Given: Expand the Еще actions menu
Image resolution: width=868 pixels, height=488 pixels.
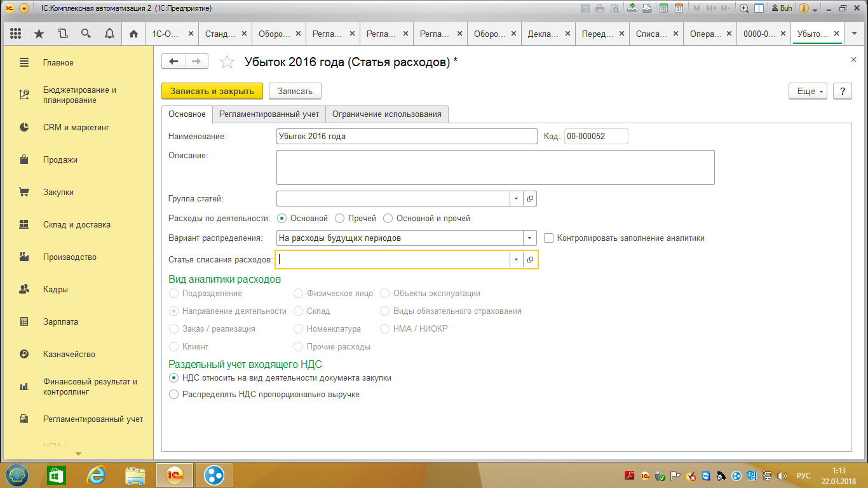Looking at the screenshot, I should (807, 91).
